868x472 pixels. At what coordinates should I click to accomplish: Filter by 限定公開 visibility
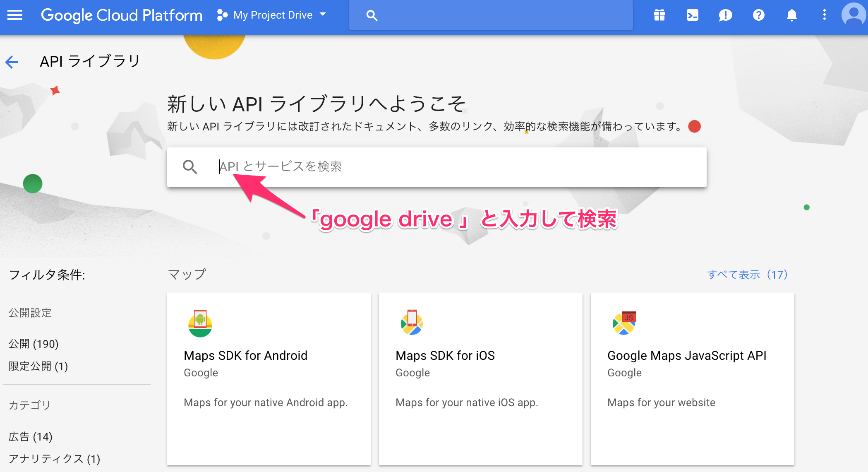(37, 366)
